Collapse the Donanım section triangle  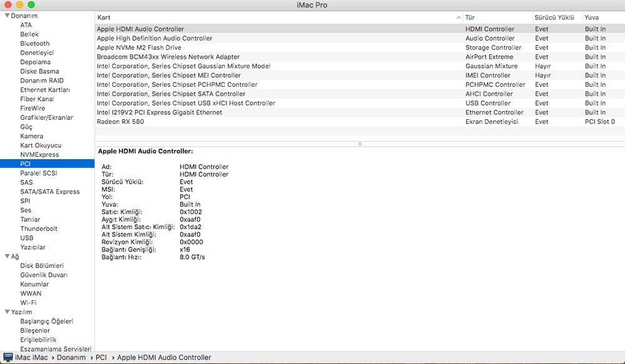(7, 16)
